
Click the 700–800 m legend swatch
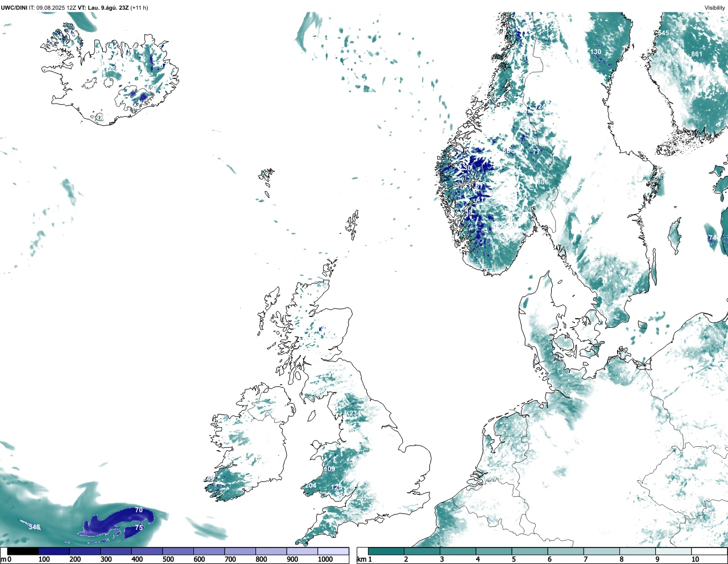(240, 551)
